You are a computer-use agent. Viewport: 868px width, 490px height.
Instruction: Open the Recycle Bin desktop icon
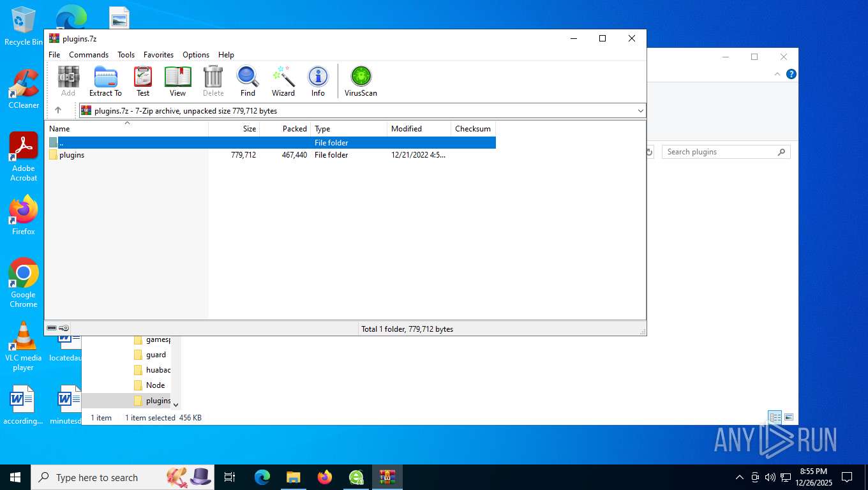(x=24, y=26)
